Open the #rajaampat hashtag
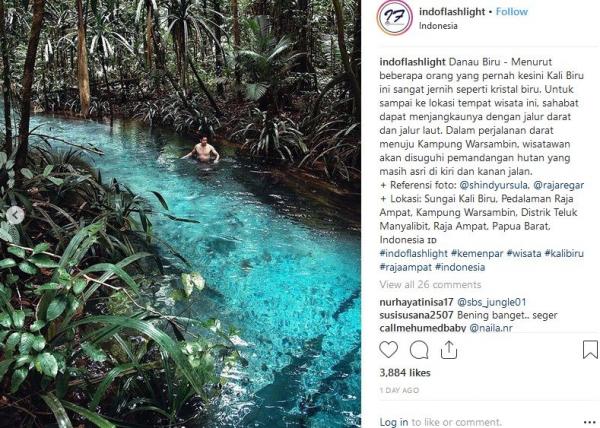Image resolution: width=600 pixels, height=428 pixels. (406, 268)
